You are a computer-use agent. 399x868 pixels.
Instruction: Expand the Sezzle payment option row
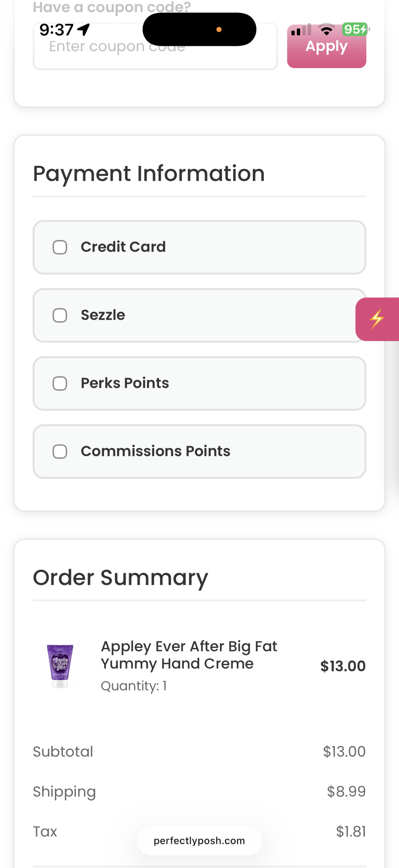(x=220, y=315)
